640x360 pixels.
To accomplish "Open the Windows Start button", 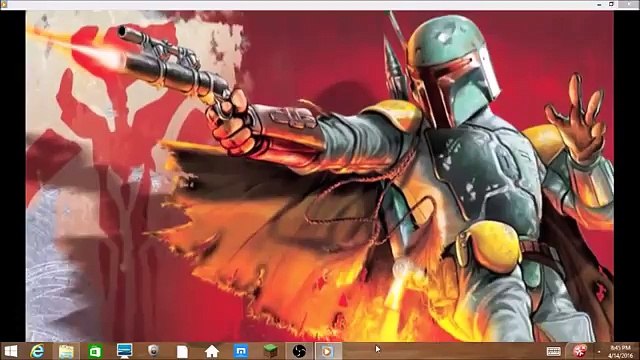I will click(x=11, y=351).
